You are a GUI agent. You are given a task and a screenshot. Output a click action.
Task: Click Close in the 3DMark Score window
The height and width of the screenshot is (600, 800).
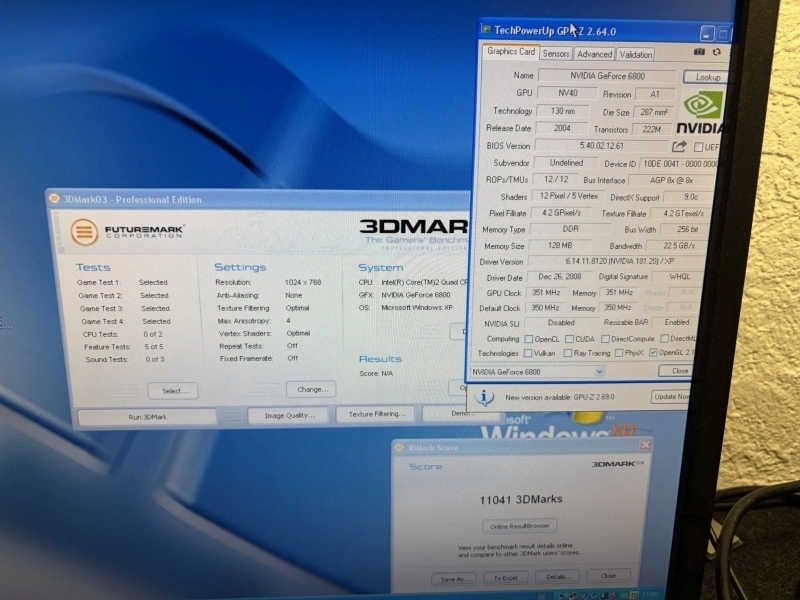point(608,576)
